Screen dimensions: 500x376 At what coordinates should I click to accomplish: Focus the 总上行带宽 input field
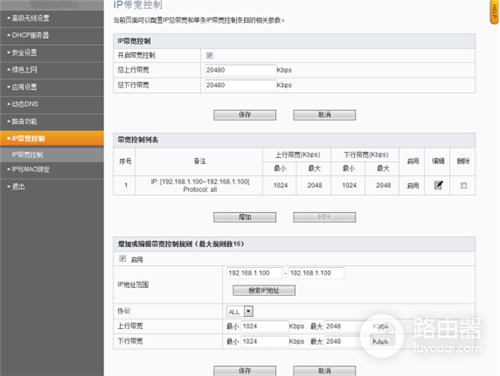(240, 70)
